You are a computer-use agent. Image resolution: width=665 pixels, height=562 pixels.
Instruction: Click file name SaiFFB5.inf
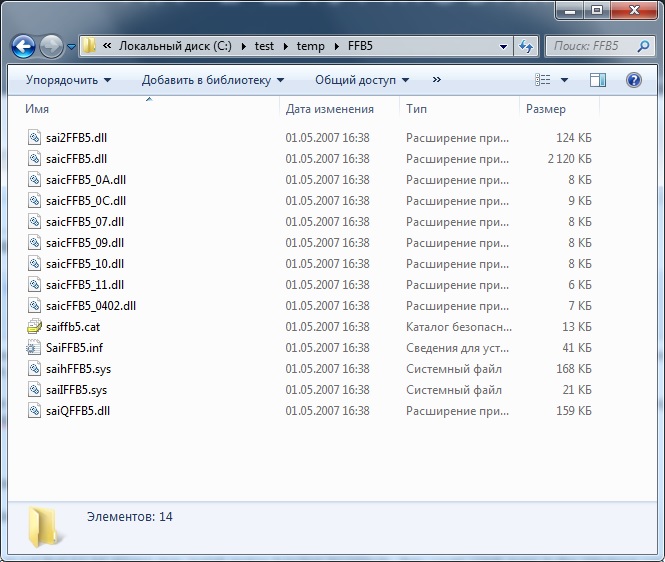tap(75, 348)
